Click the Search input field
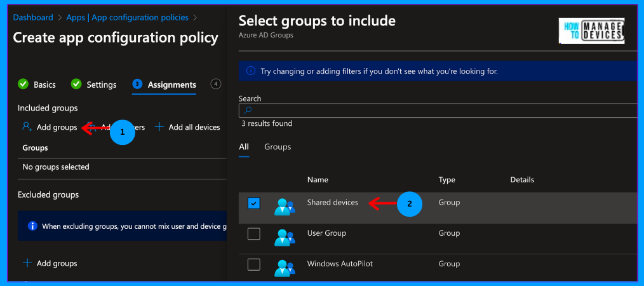This screenshot has height=286, width=644. (x=438, y=111)
